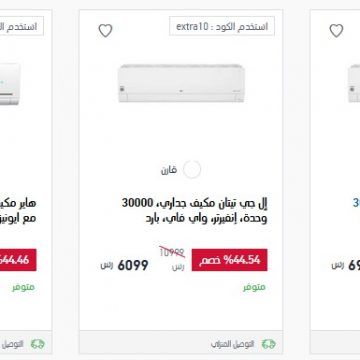Click متوفر label on left Haier card
The height and width of the screenshot is (360, 360).
pyautogui.click(x=23, y=287)
